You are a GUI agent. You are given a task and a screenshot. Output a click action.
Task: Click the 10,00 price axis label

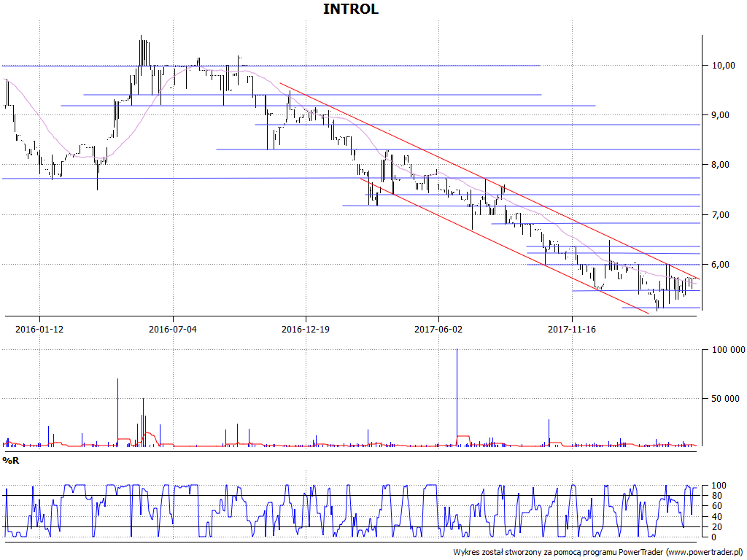click(x=723, y=66)
